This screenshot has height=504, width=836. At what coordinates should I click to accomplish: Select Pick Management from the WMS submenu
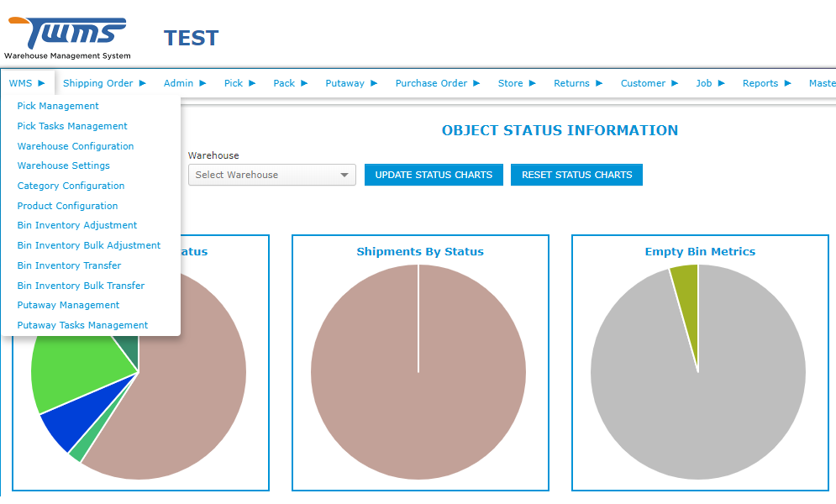[x=56, y=106]
